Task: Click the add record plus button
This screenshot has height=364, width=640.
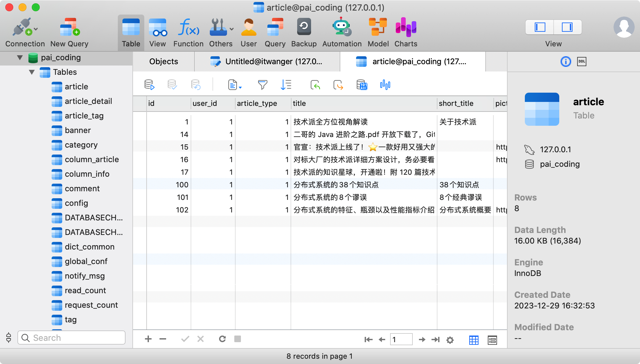Action: [x=148, y=339]
